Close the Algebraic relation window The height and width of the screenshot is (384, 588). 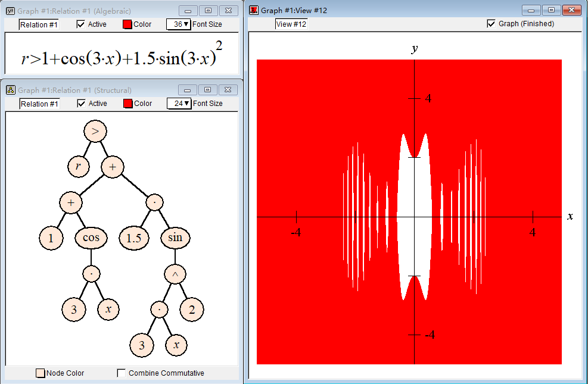pos(228,11)
